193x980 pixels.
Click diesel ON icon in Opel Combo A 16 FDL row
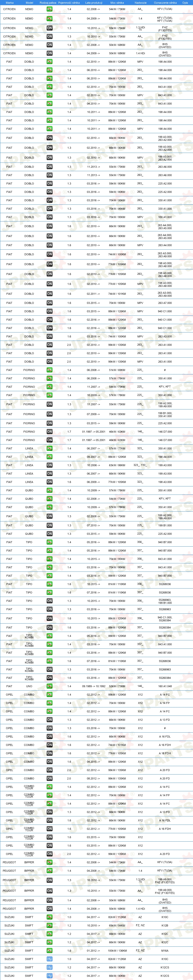coord(50,736)
